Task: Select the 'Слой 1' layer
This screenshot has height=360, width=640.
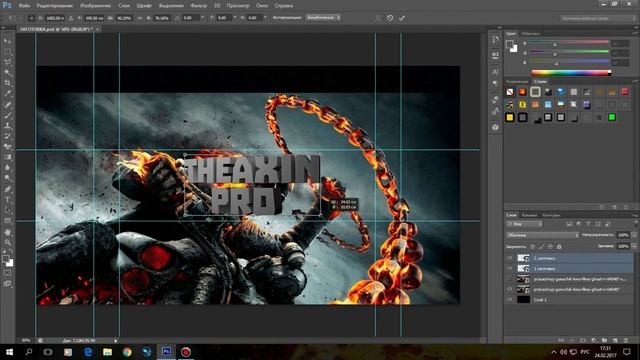Action: coord(569,300)
